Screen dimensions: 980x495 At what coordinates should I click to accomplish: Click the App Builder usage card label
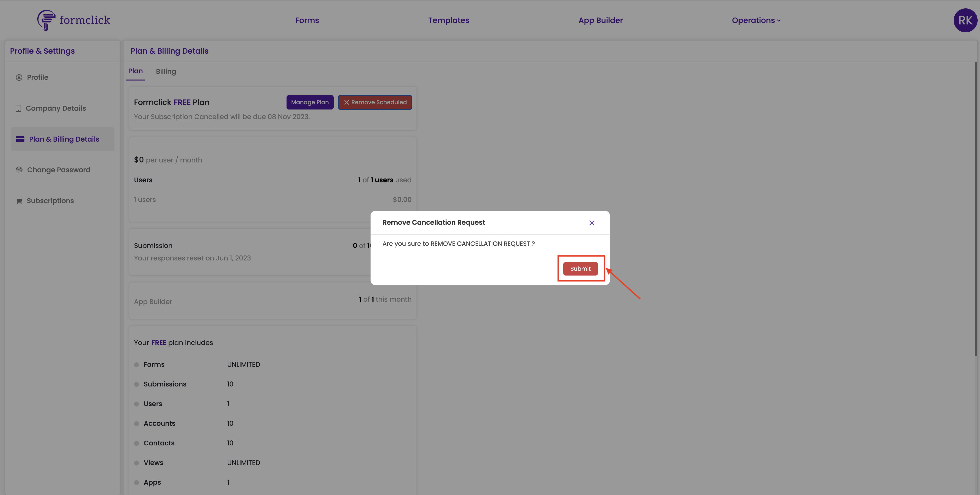click(x=153, y=302)
